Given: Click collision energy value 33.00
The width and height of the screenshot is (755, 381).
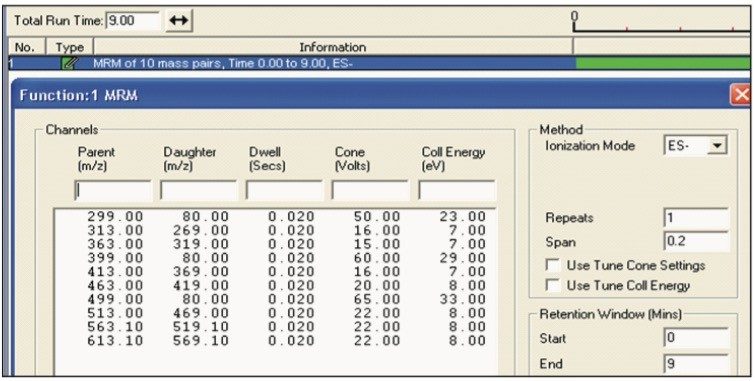Looking at the screenshot, I should click(x=463, y=300).
